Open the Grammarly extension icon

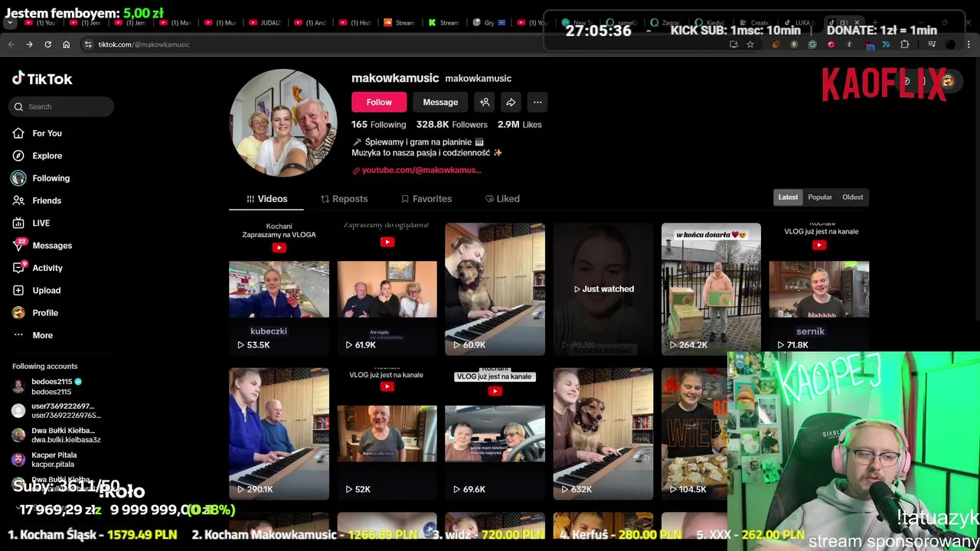coord(812,44)
